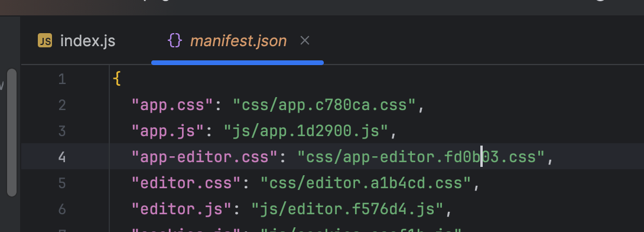Click the "js/app.1d2900.js" value
644x232 pixels.
point(306,131)
